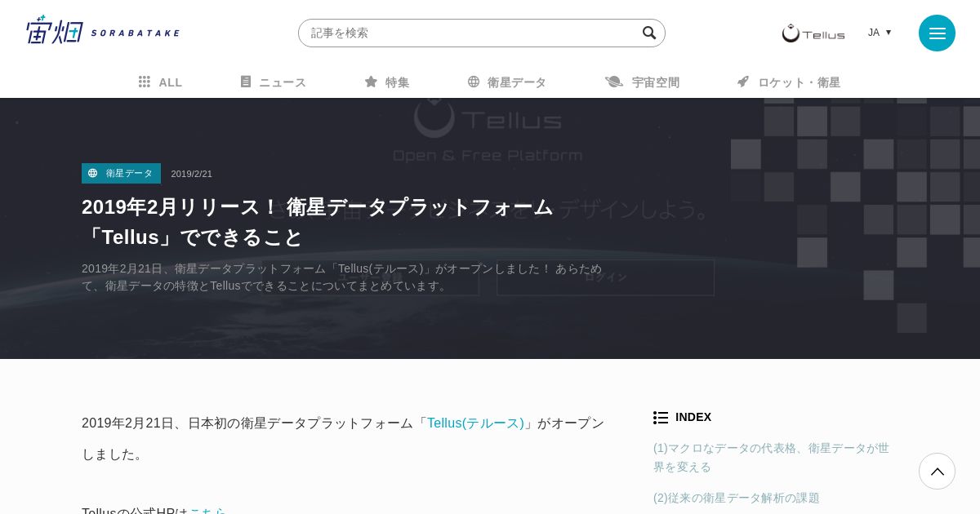
Task: Jump to index item (2)従来の衛星データ解析の課題
Action: 737,497
